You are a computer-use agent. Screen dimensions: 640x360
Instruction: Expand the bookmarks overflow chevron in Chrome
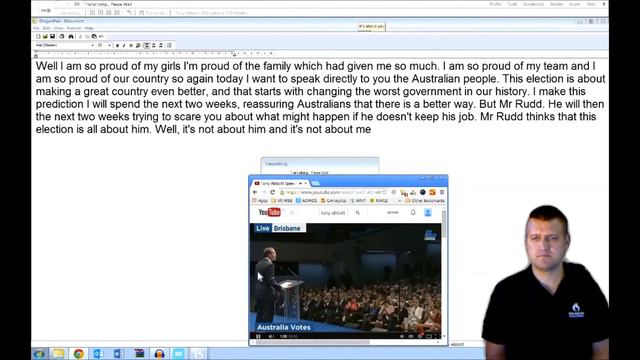click(x=399, y=201)
